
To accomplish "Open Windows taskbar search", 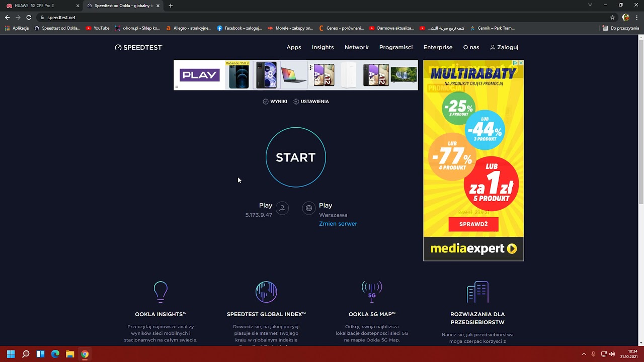I will 26,354.
